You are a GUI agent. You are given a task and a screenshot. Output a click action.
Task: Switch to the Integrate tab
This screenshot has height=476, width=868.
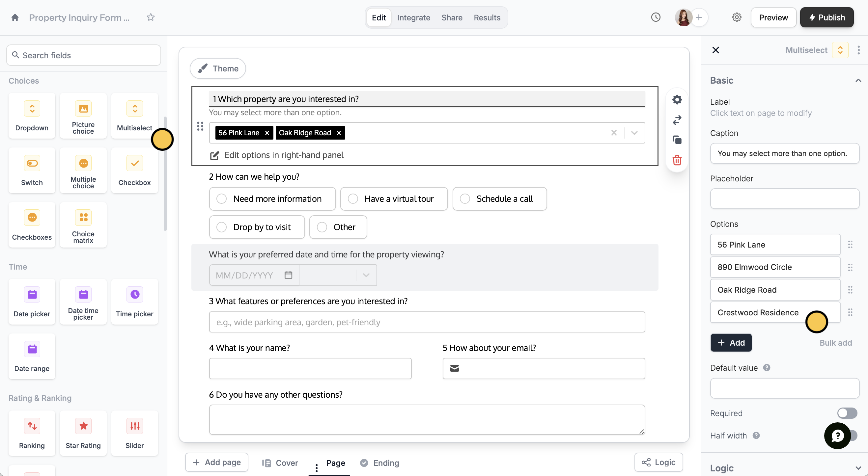[413, 17]
